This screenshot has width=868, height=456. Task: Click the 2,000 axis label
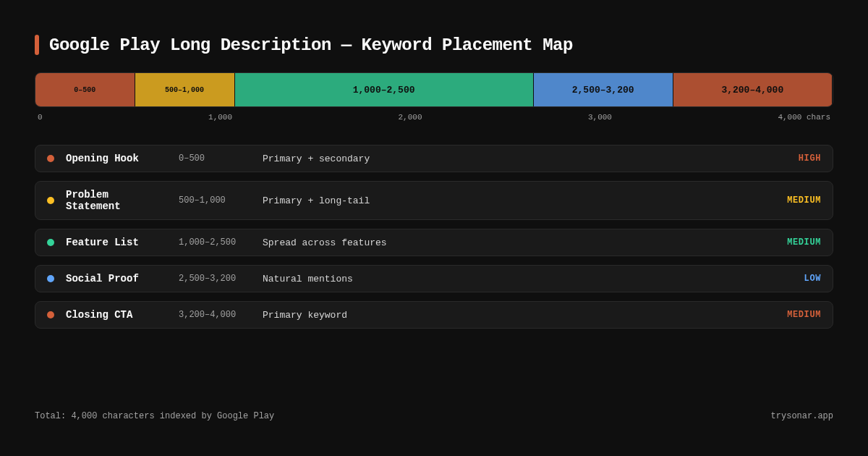click(x=410, y=117)
